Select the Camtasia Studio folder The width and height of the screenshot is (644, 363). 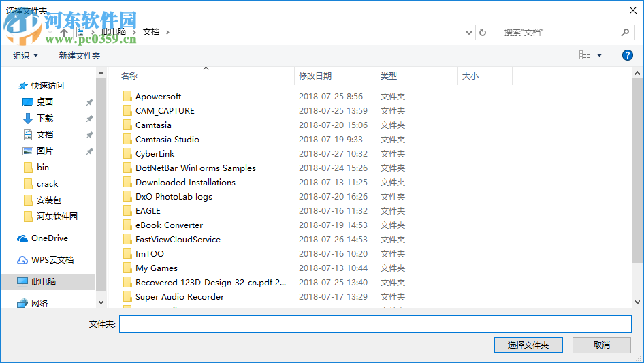click(167, 140)
